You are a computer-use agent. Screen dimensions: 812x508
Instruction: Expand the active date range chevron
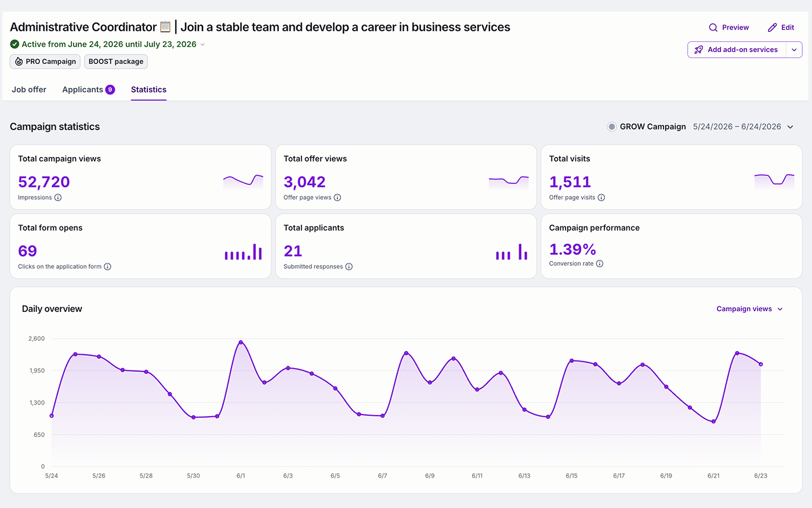tap(202, 45)
